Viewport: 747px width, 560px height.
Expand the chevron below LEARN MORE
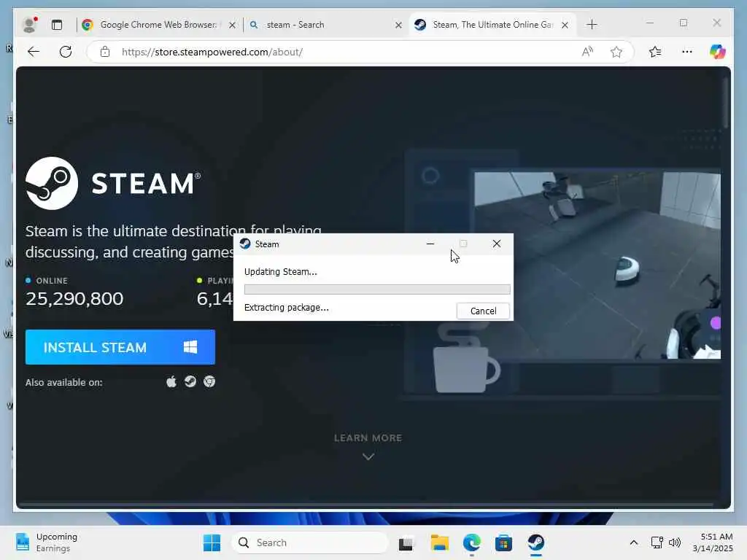coord(368,456)
